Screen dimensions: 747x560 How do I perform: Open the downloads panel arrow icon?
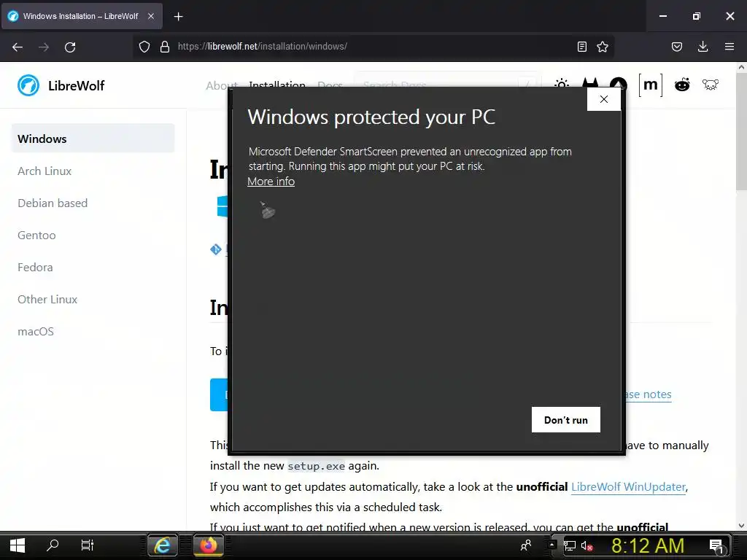point(703,47)
